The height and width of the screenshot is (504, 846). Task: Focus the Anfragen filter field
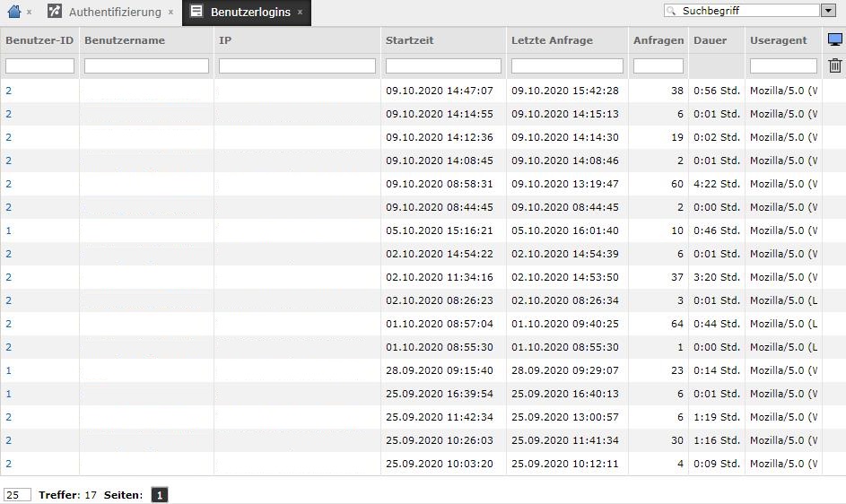658,65
